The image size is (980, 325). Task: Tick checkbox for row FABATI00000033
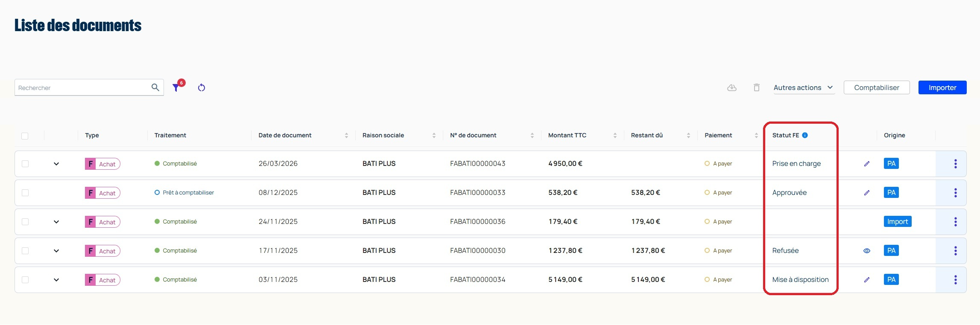point(25,193)
